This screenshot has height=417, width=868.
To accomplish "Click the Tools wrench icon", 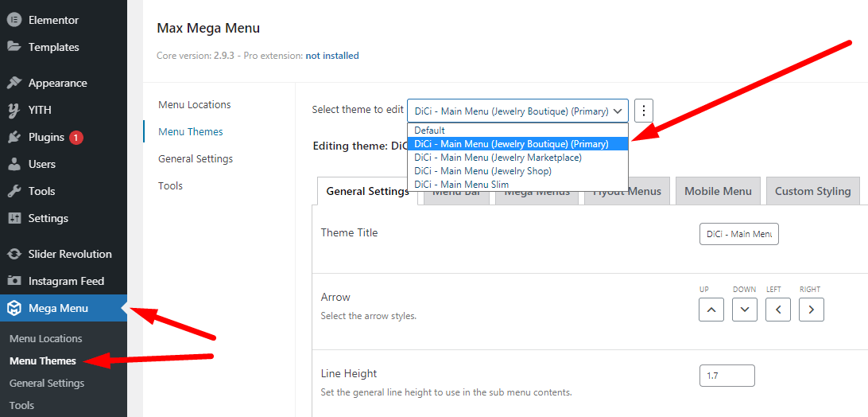I will (x=14, y=191).
